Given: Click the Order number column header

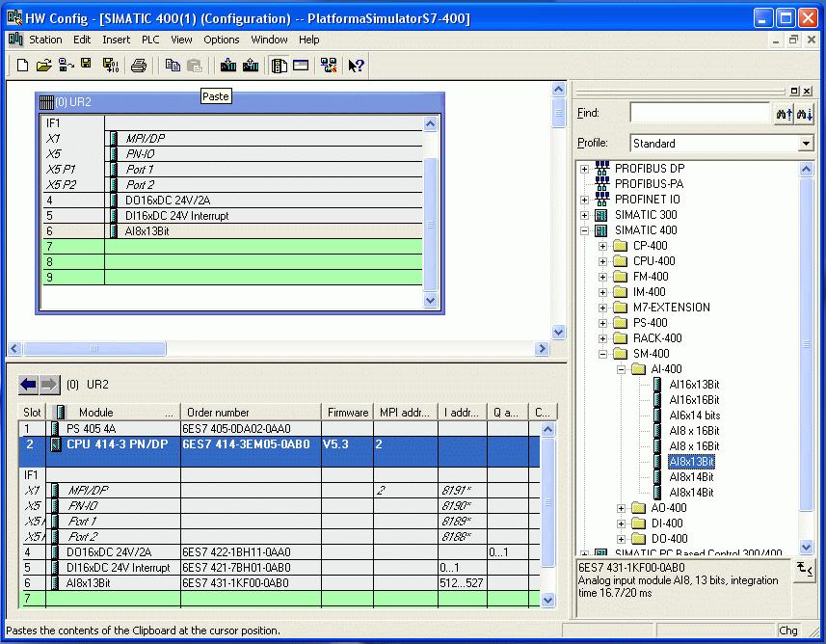Looking at the screenshot, I should [251, 412].
